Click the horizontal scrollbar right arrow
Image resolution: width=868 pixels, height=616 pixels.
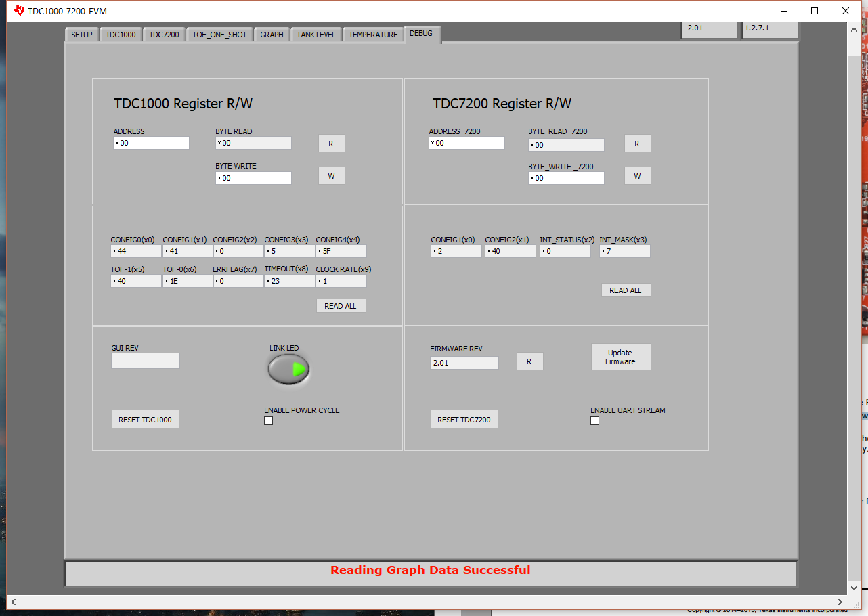pos(840,602)
